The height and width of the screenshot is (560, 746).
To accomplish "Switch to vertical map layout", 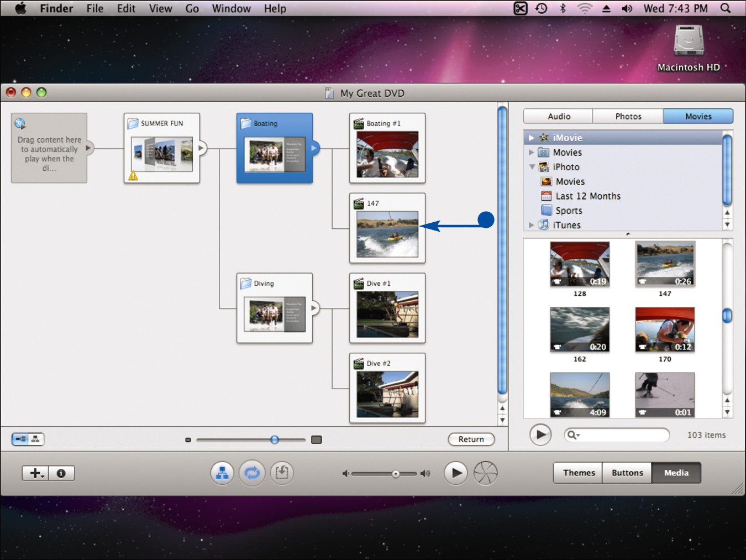I will [x=36, y=439].
